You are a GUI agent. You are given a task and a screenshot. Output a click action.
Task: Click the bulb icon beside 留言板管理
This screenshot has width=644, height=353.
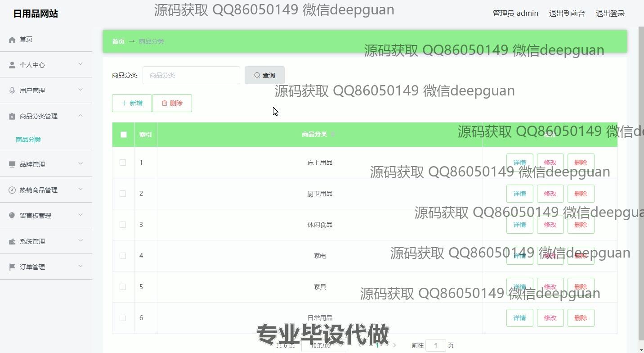[12, 216]
